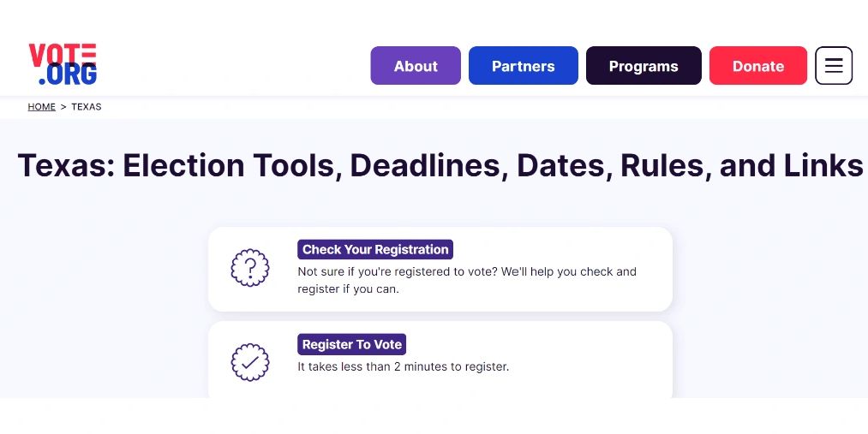Go to the Partners page
This screenshot has height=434, width=868.
[523, 66]
